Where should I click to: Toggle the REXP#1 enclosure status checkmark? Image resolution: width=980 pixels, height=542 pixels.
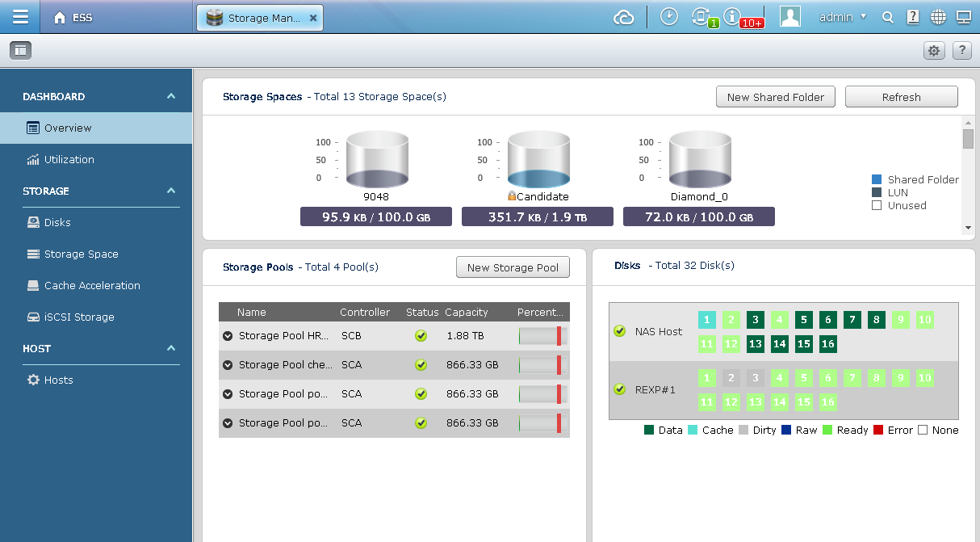620,389
